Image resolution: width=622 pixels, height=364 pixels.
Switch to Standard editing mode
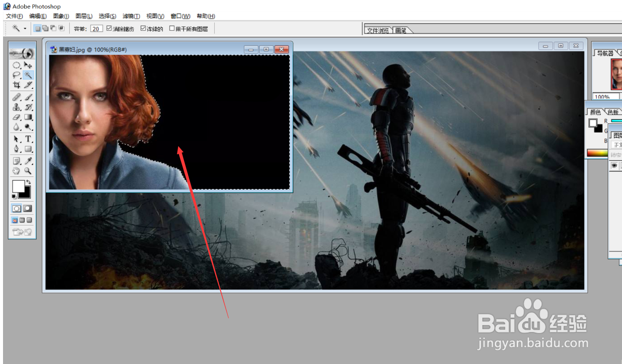[17, 209]
